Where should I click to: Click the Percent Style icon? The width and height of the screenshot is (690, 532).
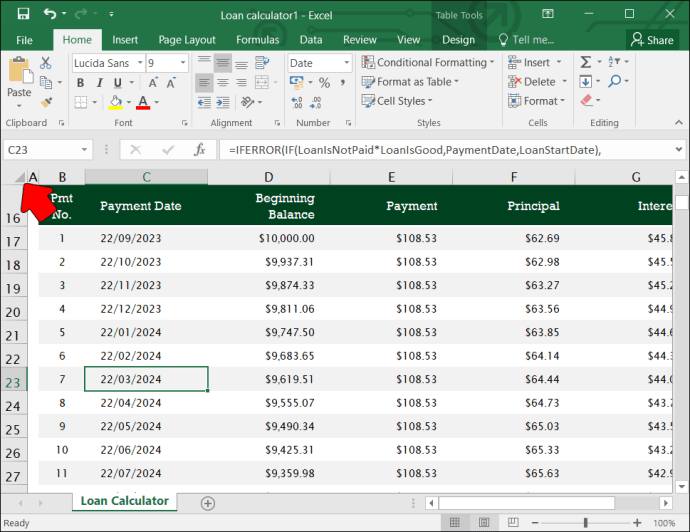coord(324,82)
